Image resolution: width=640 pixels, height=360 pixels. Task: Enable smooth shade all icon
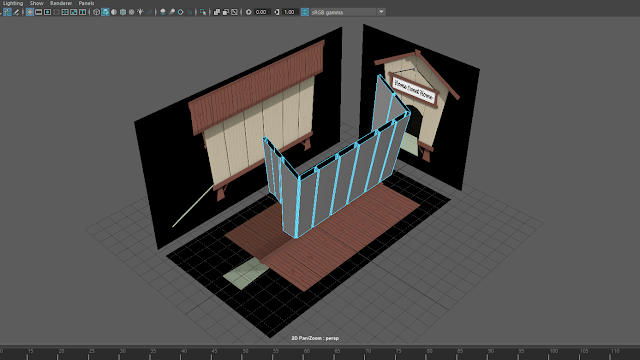click(105, 12)
